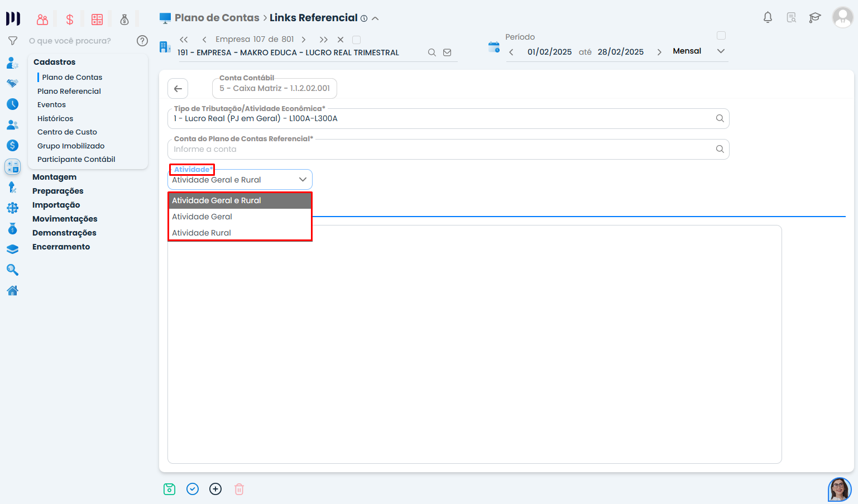Click the handshake icon in left rail
The height and width of the screenshot is (504, 858).
click(12, 83)
